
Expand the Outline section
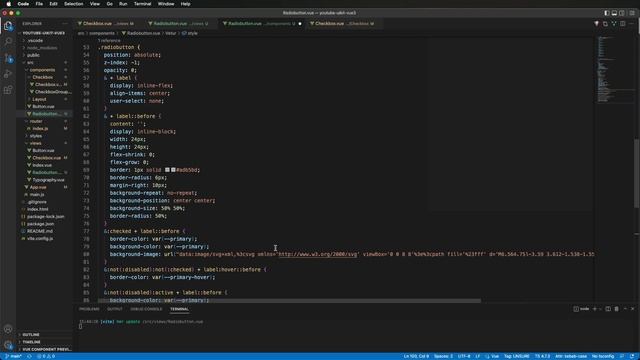tap(31, 335)
